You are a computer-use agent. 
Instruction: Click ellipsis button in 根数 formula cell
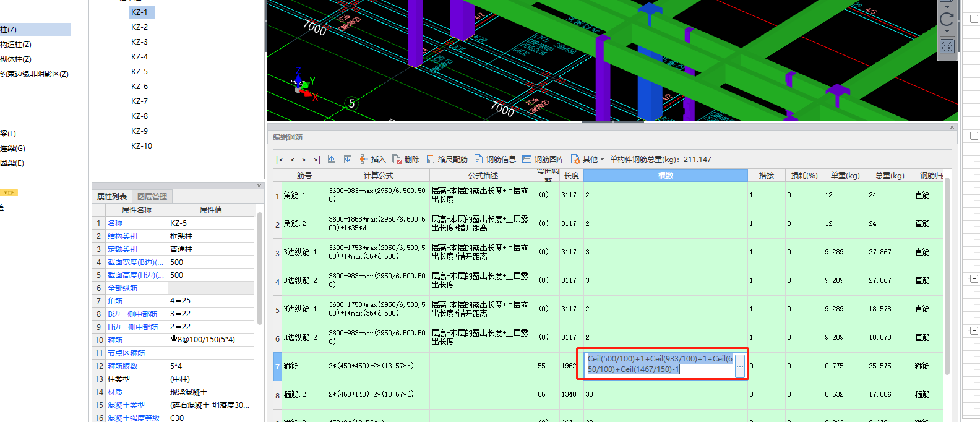click(740, 366)
